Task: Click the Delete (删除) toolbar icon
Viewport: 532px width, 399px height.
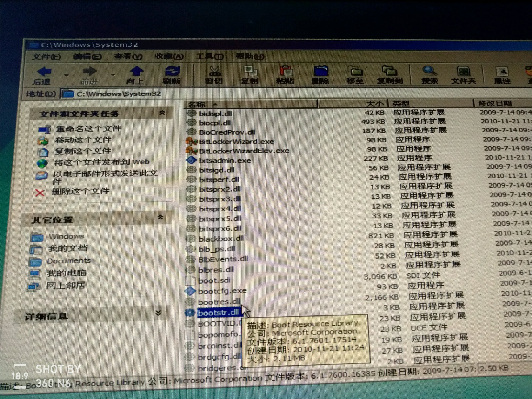Action: [321, 71]
